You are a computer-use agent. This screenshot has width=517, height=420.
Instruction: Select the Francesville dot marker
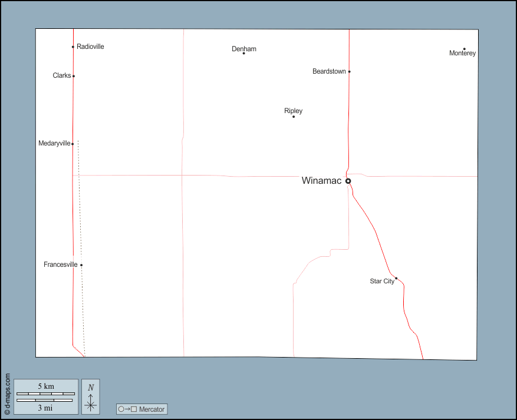81,265
